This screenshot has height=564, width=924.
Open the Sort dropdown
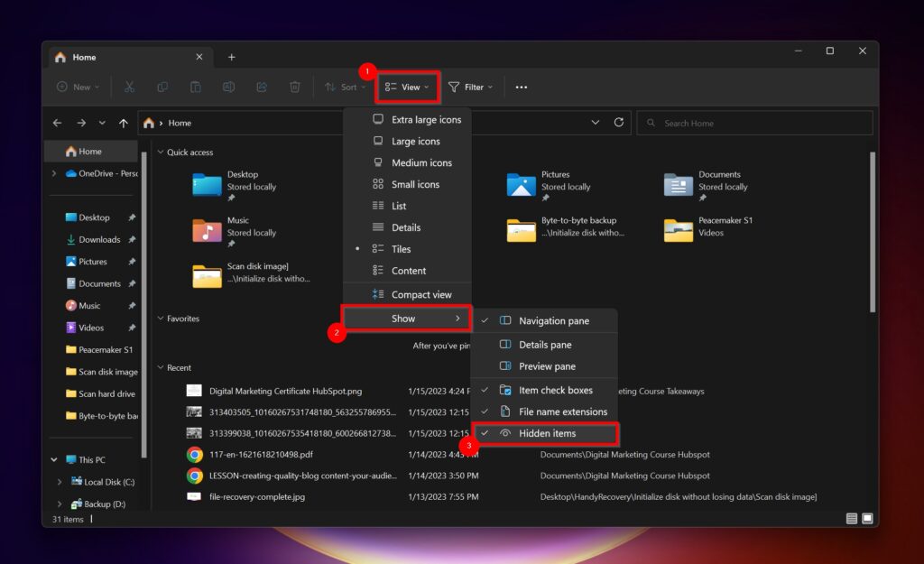click(x=346, y=87)
